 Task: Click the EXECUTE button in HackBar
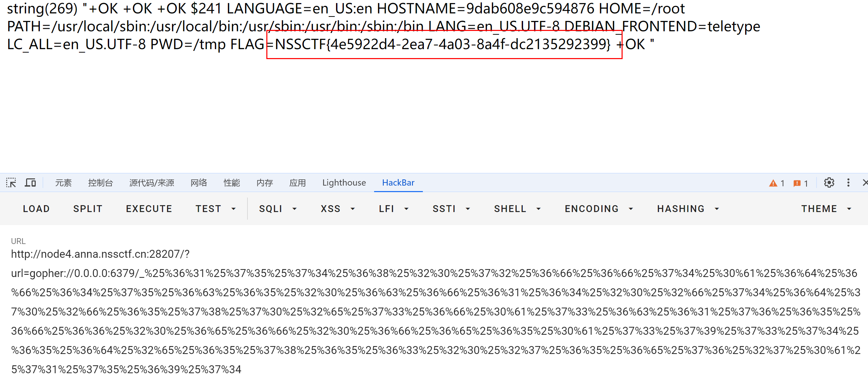tap(149, 209)
